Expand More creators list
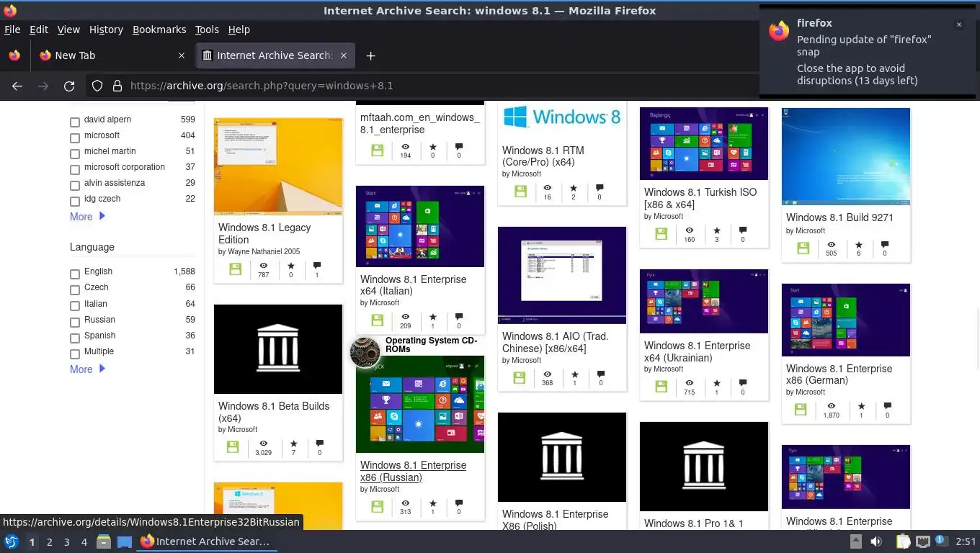This screenshot has height=553, width=980. pos(87,217)
